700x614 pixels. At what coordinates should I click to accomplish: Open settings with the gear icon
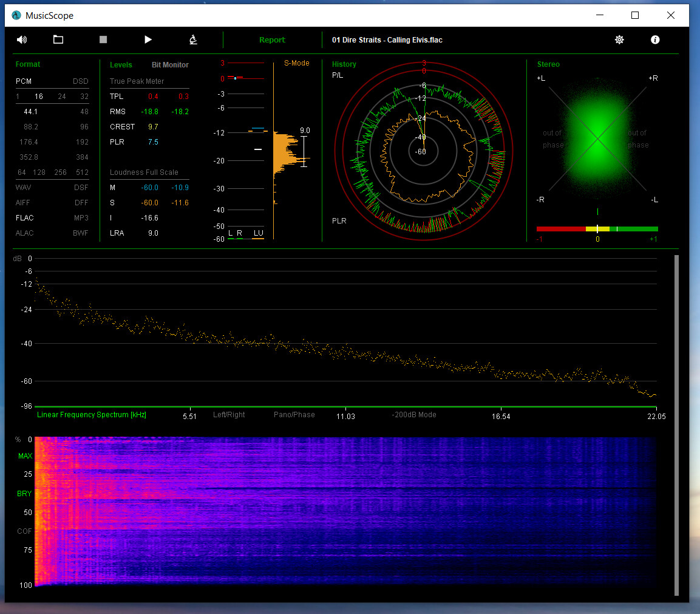(x=619, y=39)
